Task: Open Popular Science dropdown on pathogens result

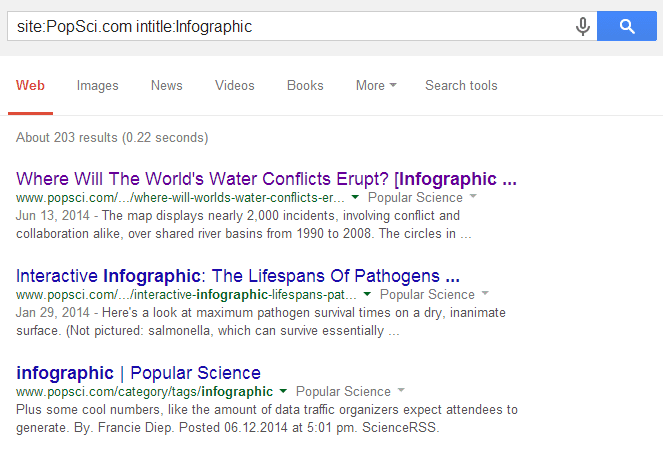Action: [x=434, y=294]
